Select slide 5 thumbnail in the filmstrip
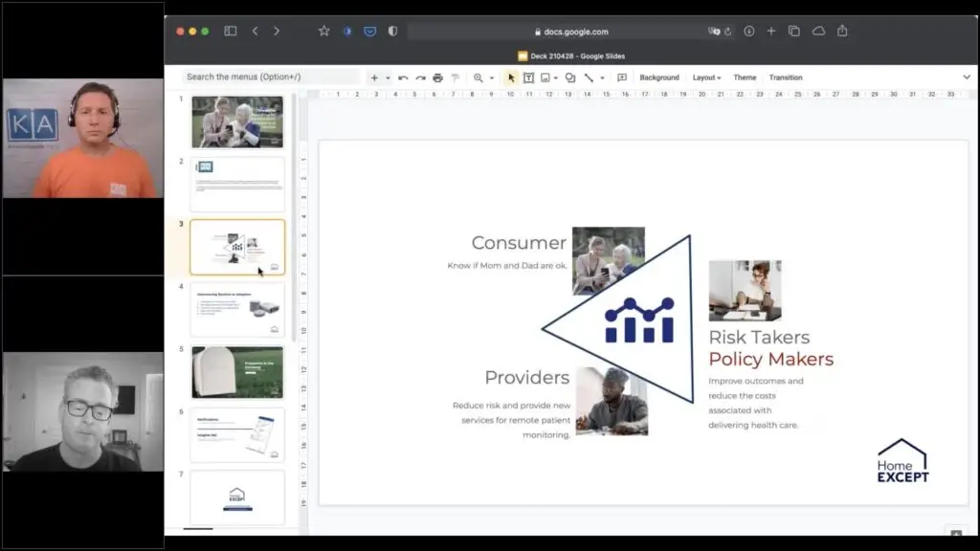Viewport: 980px width, 551px height. 237,372
